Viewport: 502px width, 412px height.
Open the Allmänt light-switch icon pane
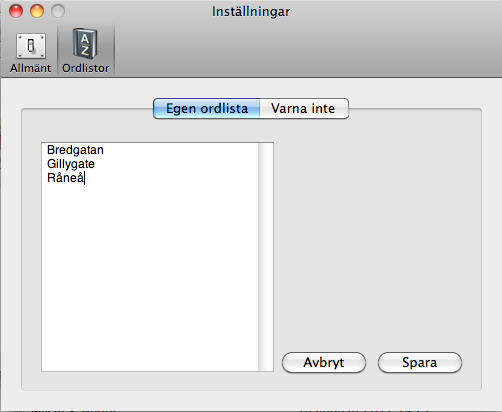point(31,46)
